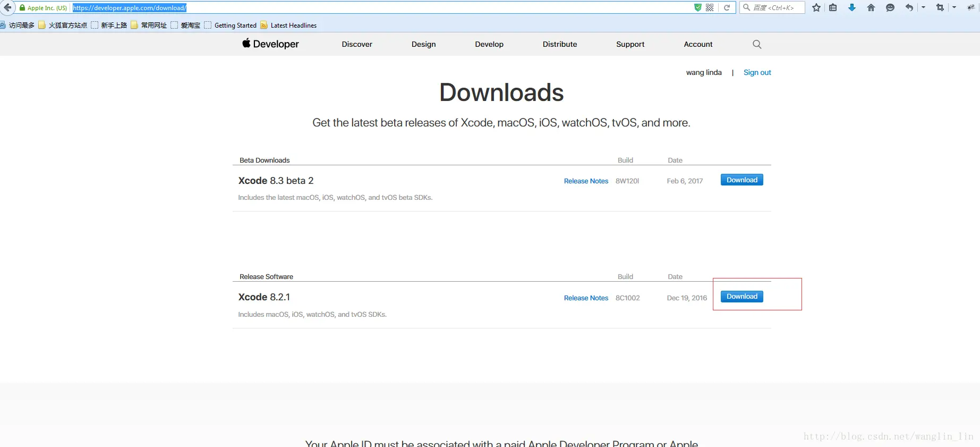Click the Apple Inc. (US) secure lock icon
Image resolution: width=980 pixels, height=447 pixels.
(x=22, y=8)
